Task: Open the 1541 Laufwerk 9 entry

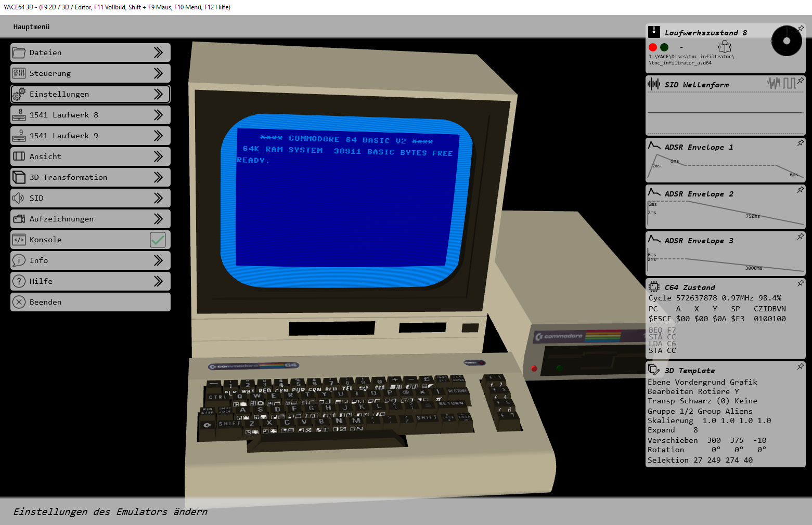Action: coord(91,136)
